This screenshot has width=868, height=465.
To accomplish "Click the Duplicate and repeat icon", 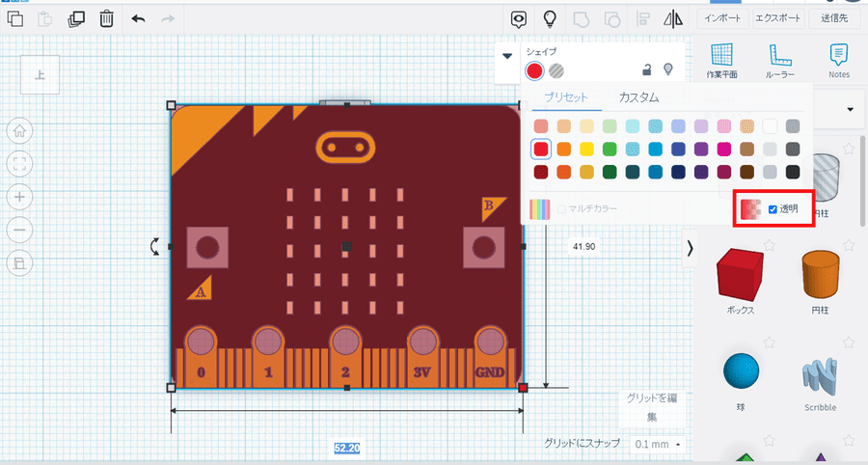I will (x=76, y=18).
